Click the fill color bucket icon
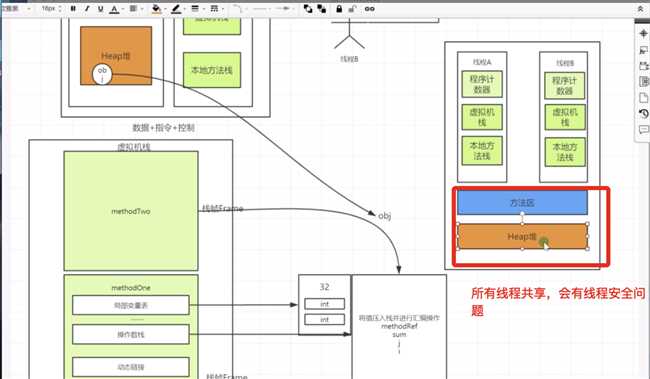 (x=156, y=9)
